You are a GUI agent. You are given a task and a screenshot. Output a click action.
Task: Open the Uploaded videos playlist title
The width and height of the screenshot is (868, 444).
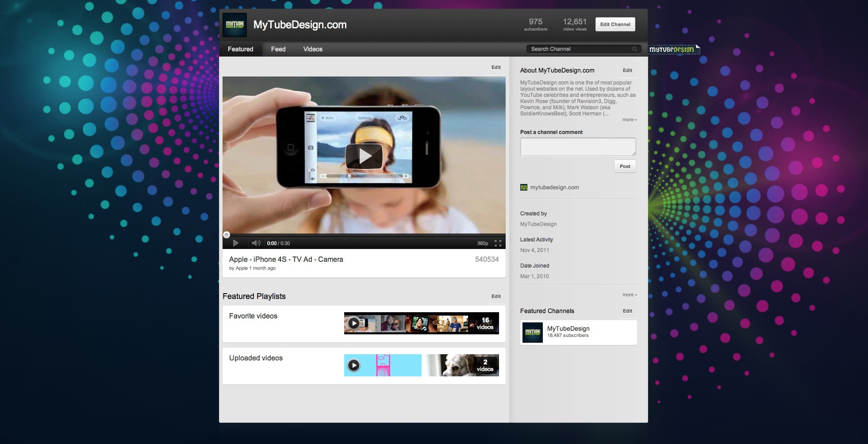click(256, 358)
